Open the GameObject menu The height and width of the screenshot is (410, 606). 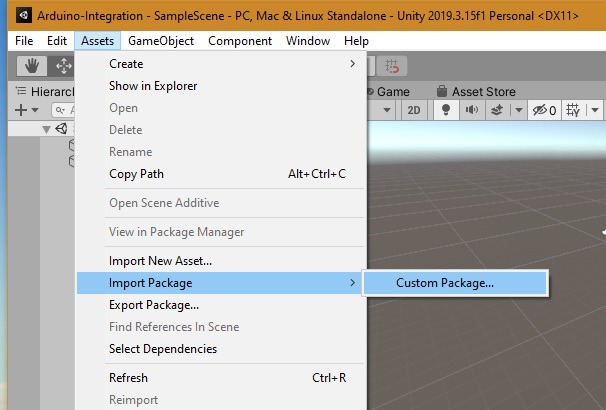tap(161, 41)
